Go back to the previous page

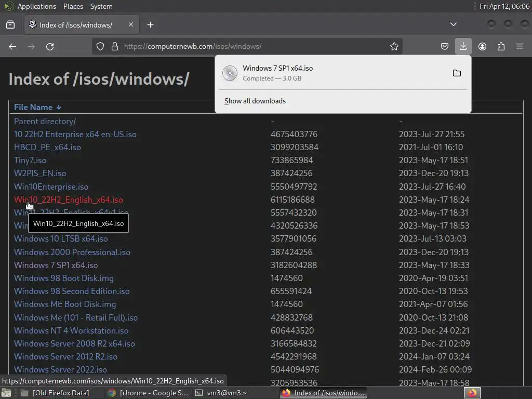12,46
